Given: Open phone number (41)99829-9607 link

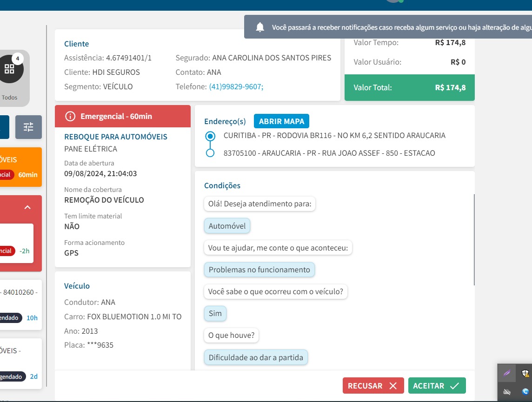Looking at the screenshot, I should click(x=236, y=87).
